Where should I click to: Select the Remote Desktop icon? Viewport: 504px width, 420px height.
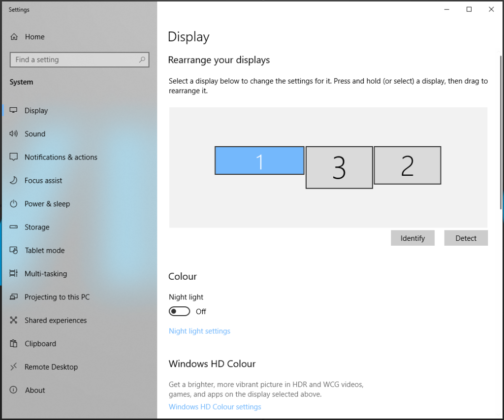click(x=14, y=367)
